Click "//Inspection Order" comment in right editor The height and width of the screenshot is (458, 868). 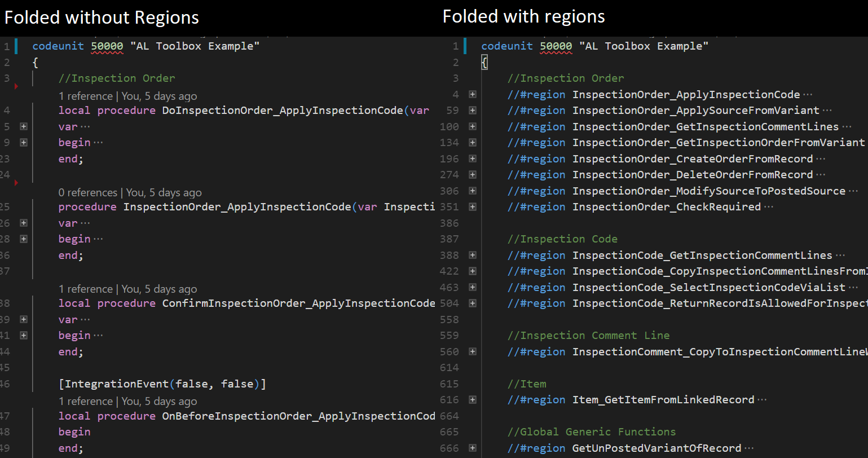click(566, 78)
